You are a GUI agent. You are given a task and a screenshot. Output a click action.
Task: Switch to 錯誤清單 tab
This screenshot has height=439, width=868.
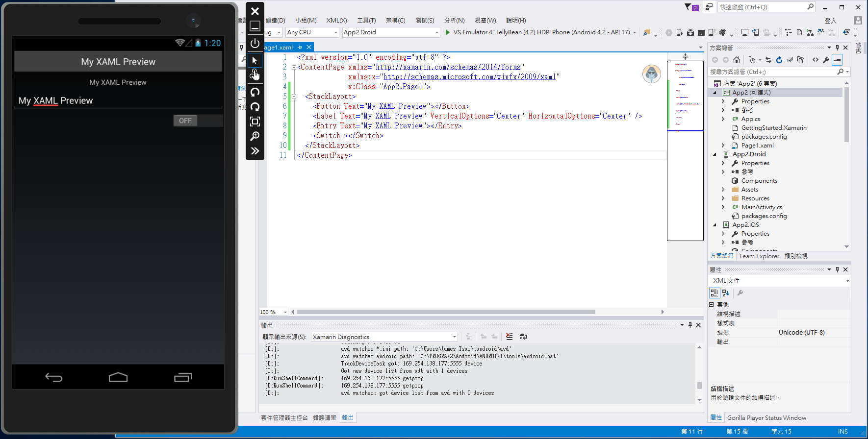(325, 417)
